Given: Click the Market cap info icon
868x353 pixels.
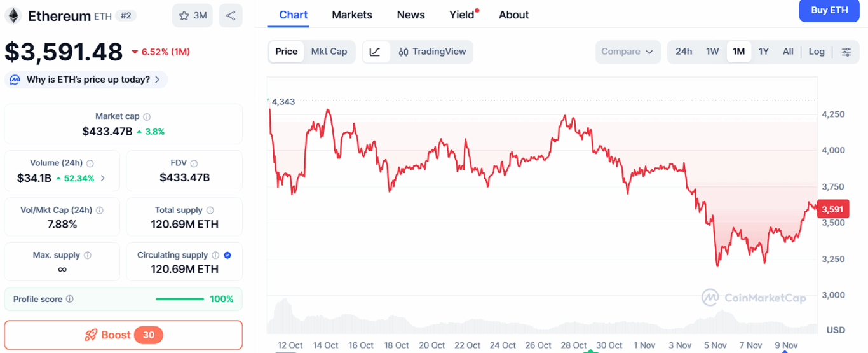Looking at the screenshot, I should pos(147,117).
